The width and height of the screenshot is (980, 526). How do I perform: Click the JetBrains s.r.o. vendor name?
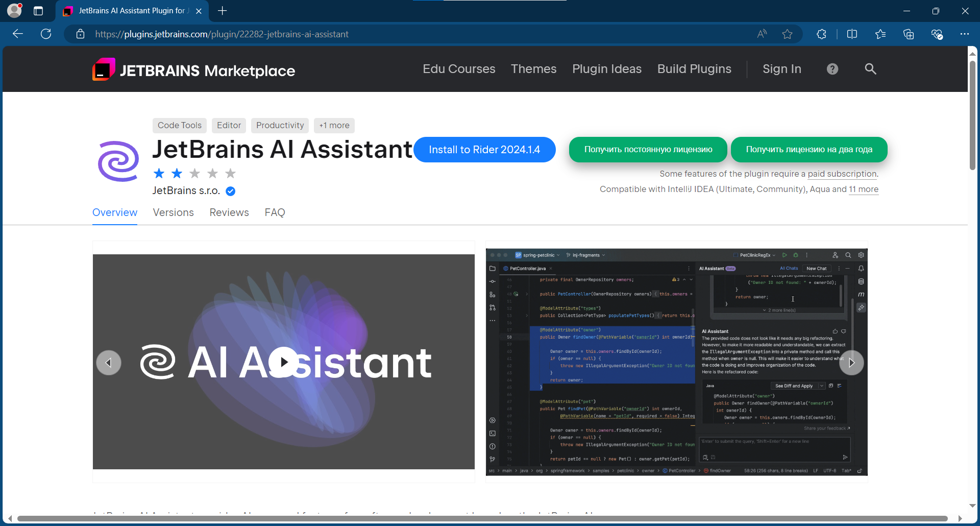coord(186,191)
